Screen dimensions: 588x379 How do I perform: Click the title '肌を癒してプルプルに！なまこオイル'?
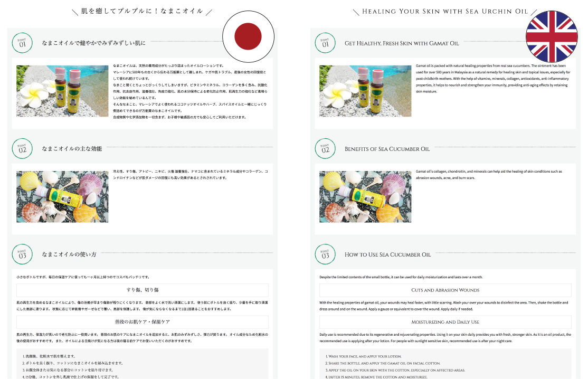click(142, 11)
